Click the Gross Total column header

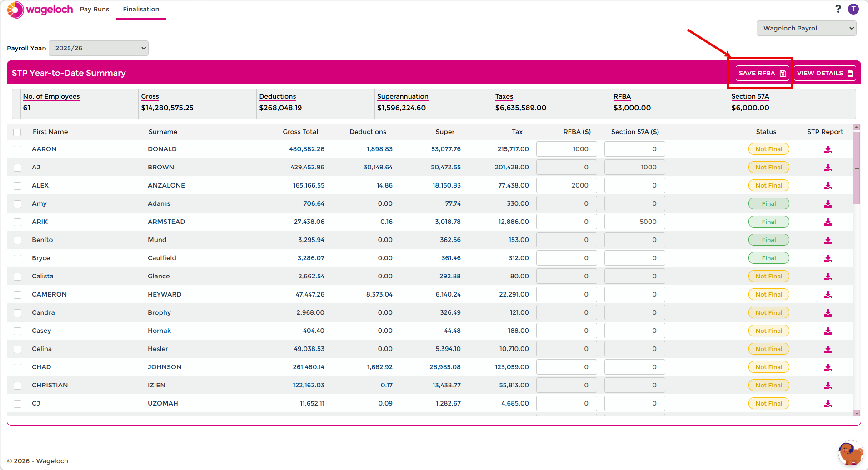tap(300, 132)
